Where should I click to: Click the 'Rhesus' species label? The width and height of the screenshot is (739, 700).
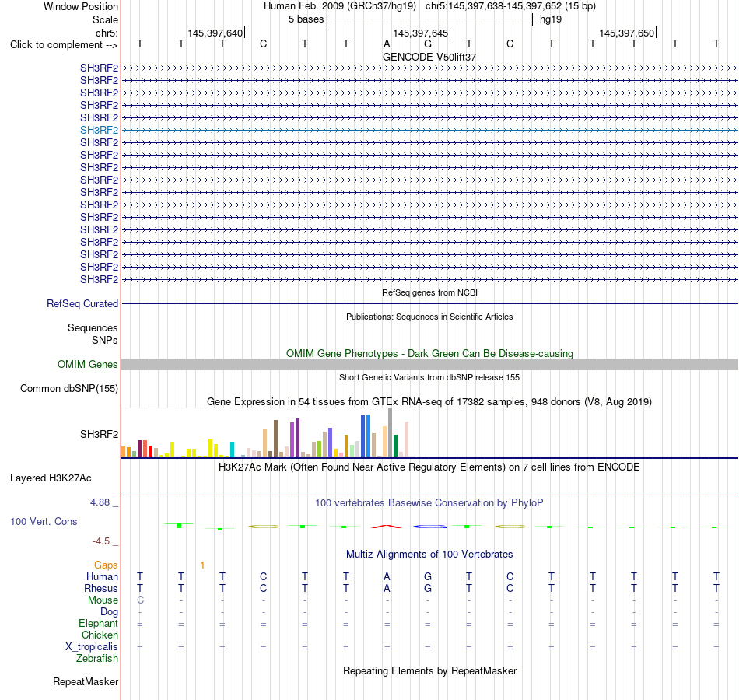(x=101, y=588)
